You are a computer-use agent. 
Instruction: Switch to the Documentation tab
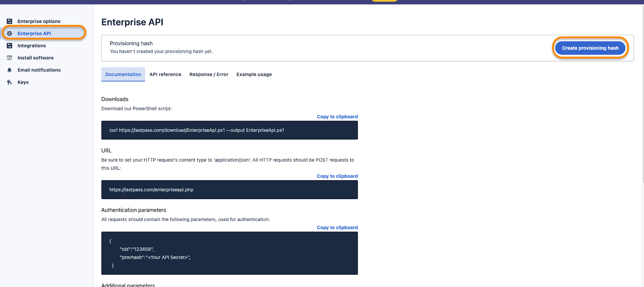[123, 74]
